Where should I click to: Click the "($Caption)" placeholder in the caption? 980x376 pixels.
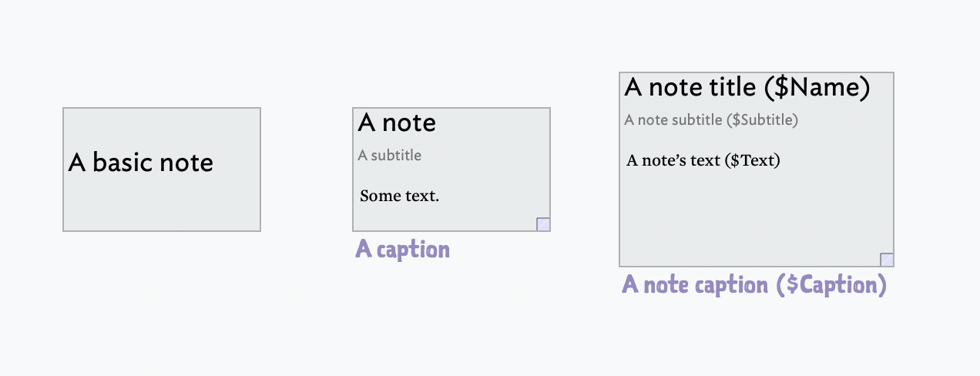click(831, 285)
